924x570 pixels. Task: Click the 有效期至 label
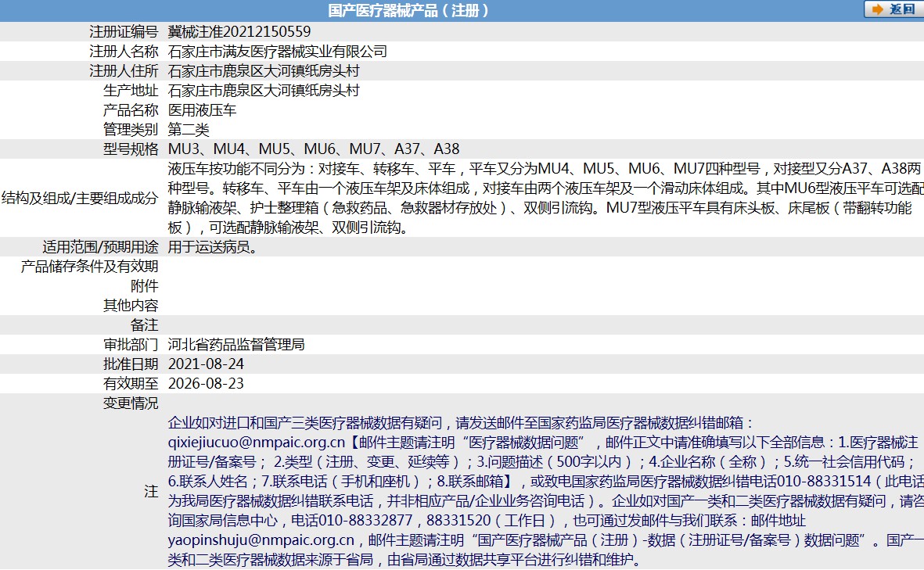(131, 383)
